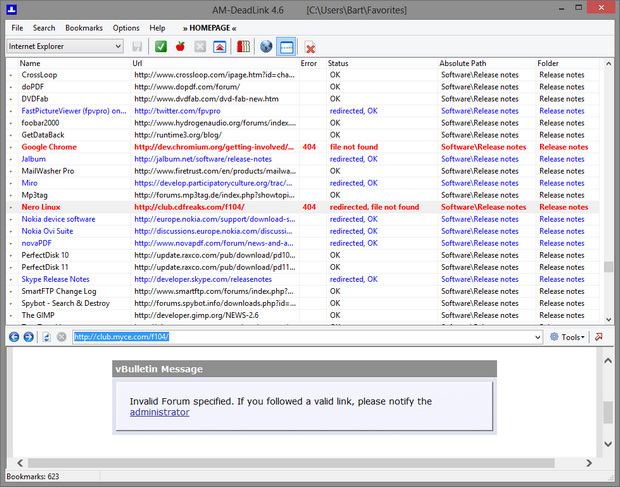
Task: Click the preview pane scroll down arrow
Action: [608, 444]
